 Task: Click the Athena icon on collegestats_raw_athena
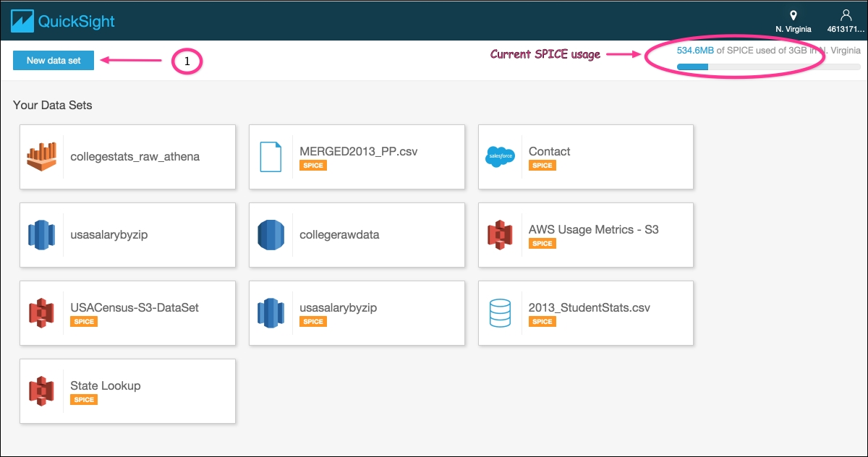(42, 156)
